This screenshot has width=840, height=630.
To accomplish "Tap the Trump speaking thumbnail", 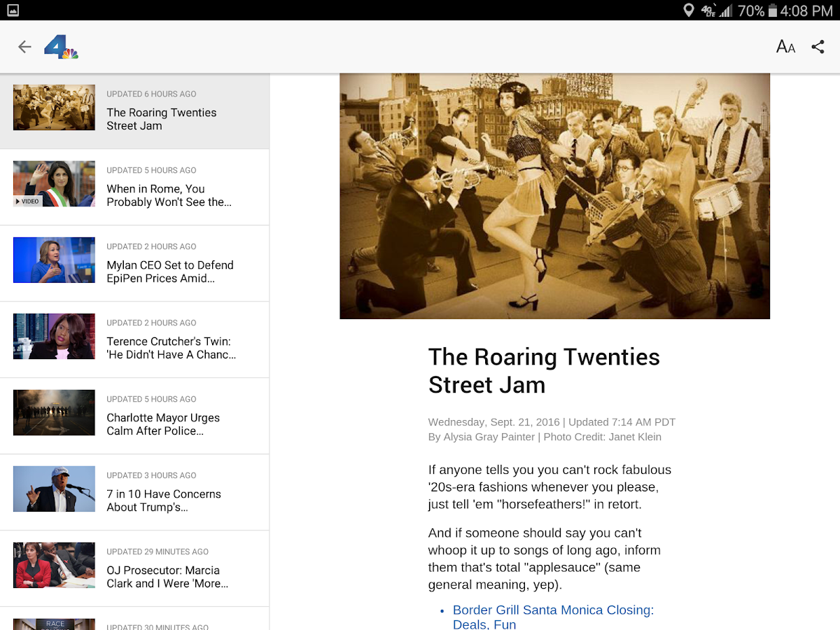I will [54, 489].
